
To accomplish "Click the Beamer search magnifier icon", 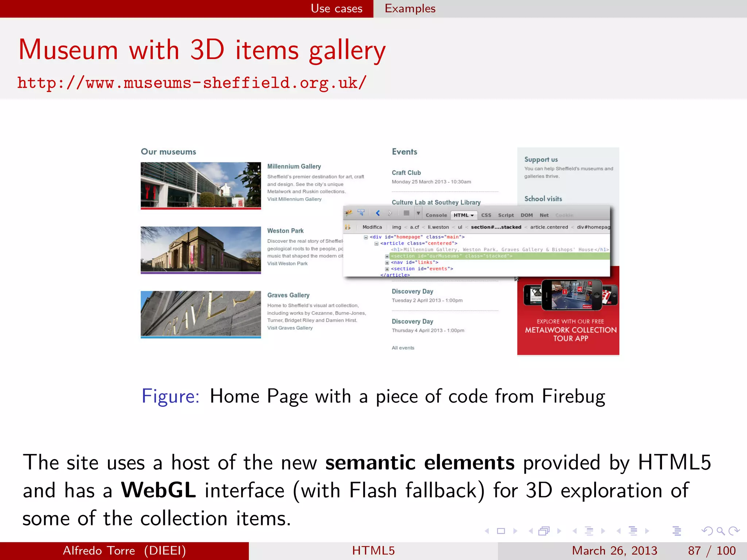I will [x=720, y=531].
